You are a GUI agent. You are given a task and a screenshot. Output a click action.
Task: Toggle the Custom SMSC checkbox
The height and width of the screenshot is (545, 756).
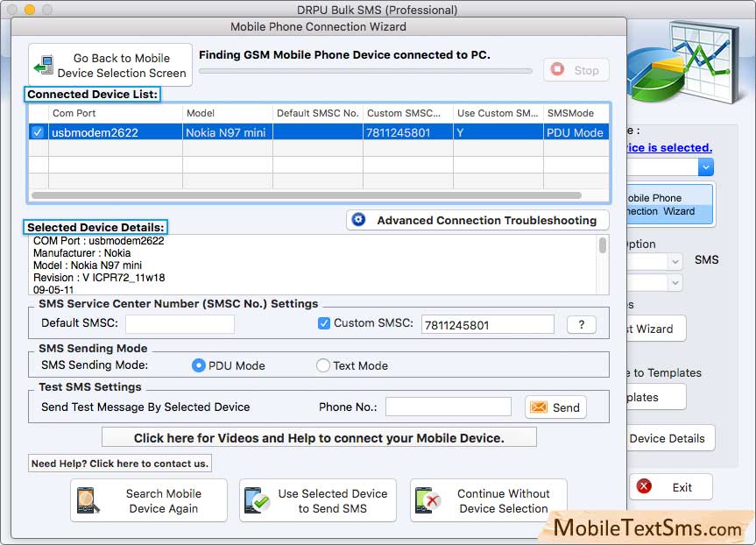[x=324, y=323]
